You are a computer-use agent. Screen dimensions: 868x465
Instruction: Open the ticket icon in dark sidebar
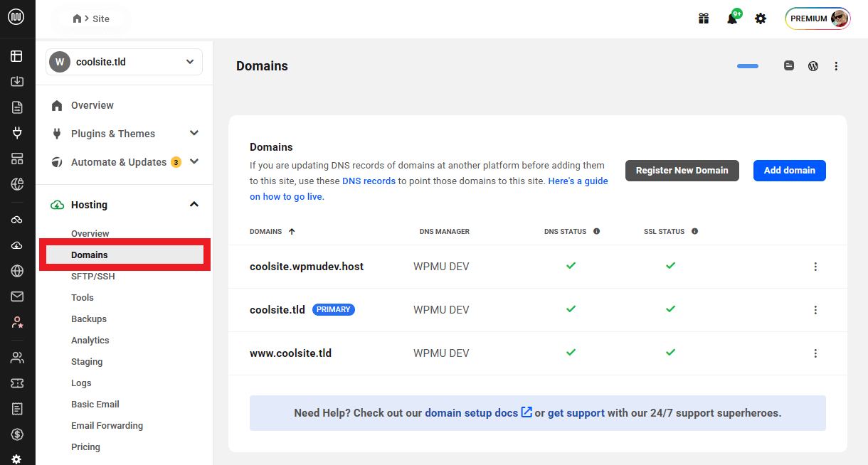click(17, 383)
